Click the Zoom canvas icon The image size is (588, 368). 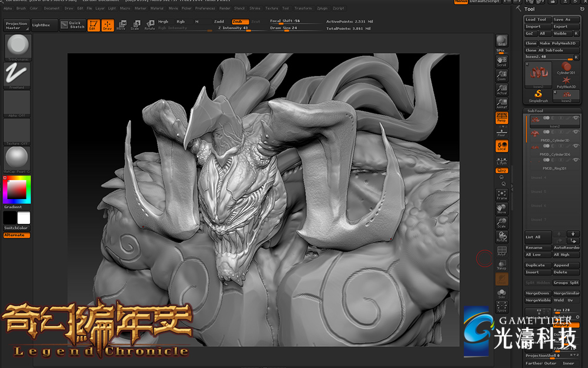[502, 75]
